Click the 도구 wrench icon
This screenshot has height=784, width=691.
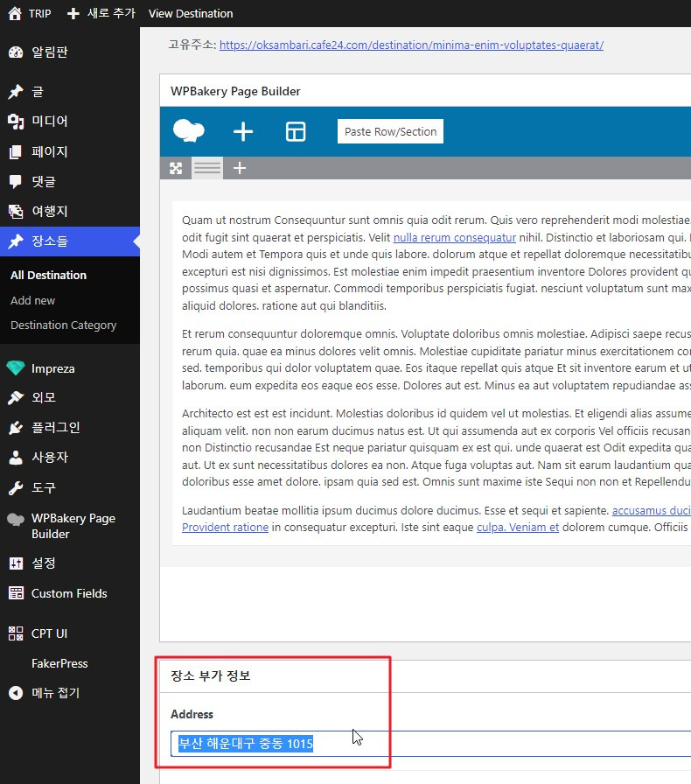[x=16, y=487]
